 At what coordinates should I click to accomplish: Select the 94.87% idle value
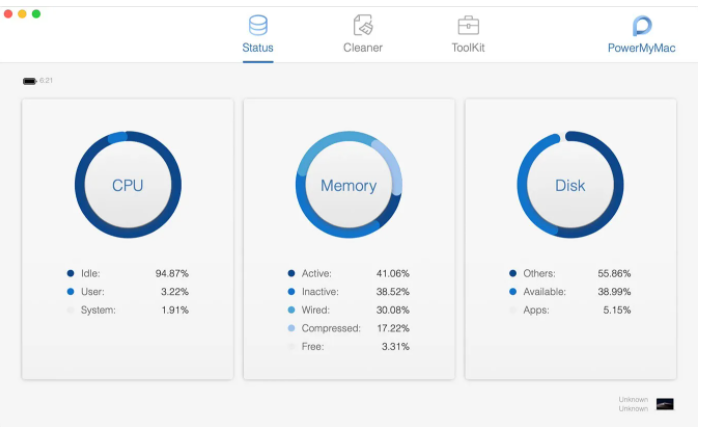click(172, 273)
